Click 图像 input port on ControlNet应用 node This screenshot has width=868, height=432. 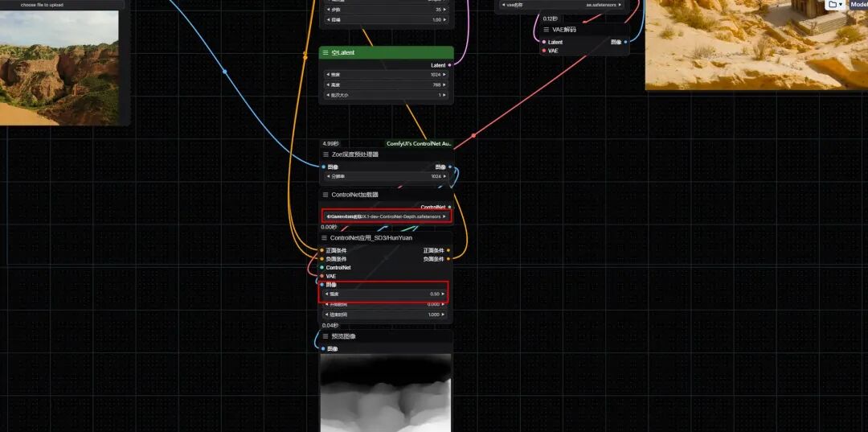point(321,285)
